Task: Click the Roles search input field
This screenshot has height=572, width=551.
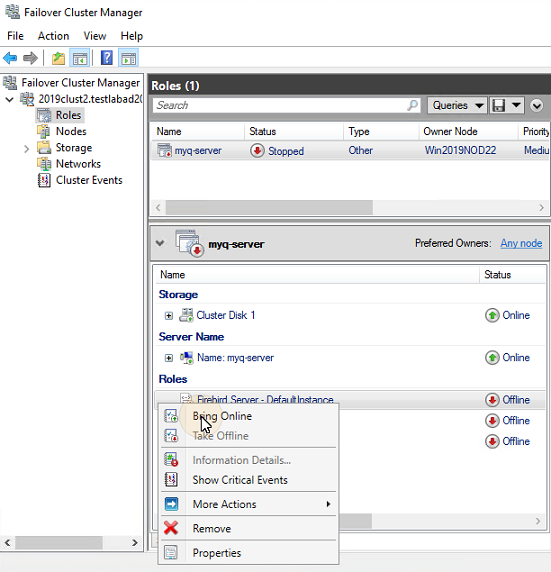Action: coord(280,105)
